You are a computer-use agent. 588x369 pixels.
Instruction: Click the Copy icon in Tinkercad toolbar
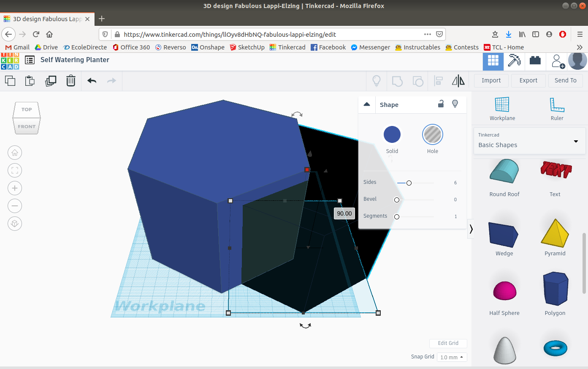point(10,80)
